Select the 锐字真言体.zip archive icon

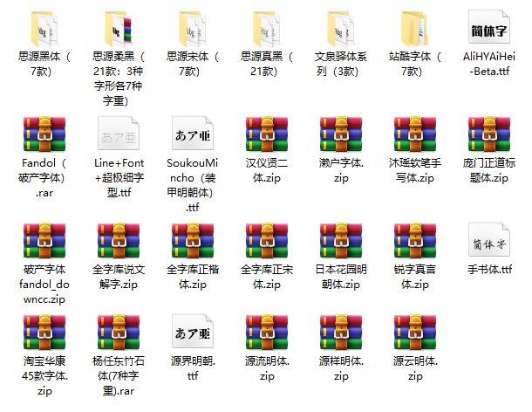[415, 240]
